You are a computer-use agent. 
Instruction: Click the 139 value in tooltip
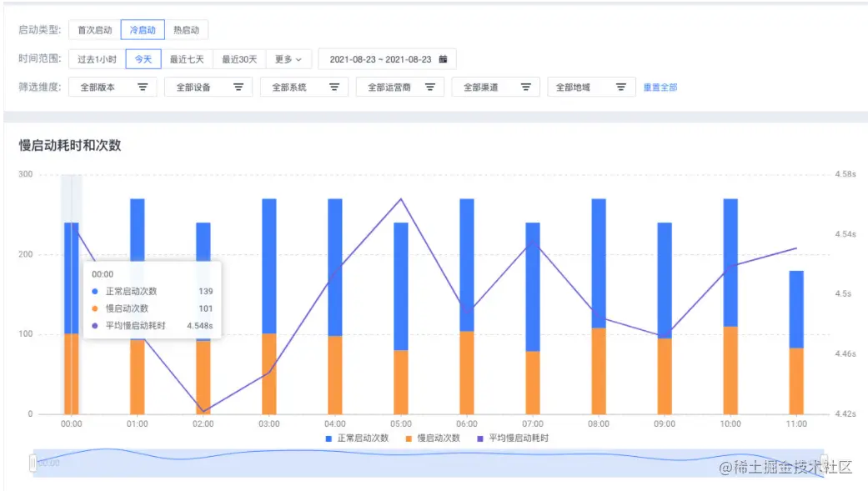point(205,291)
